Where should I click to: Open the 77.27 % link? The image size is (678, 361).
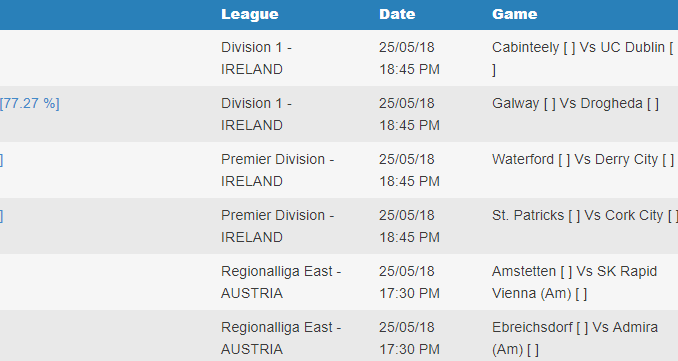(29, 103)
